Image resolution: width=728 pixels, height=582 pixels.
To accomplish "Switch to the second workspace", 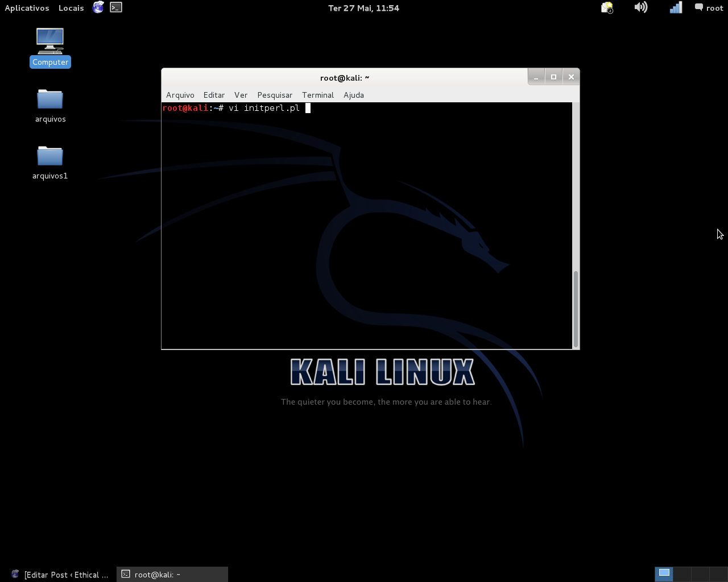I will tap(682, 574).
